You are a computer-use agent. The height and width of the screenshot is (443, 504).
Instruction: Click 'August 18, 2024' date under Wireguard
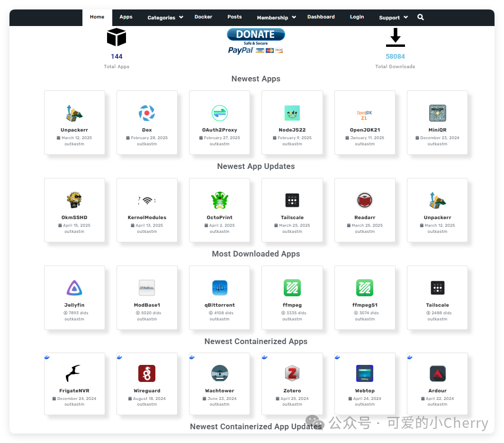pyautogui.click(x=147, y=399)
